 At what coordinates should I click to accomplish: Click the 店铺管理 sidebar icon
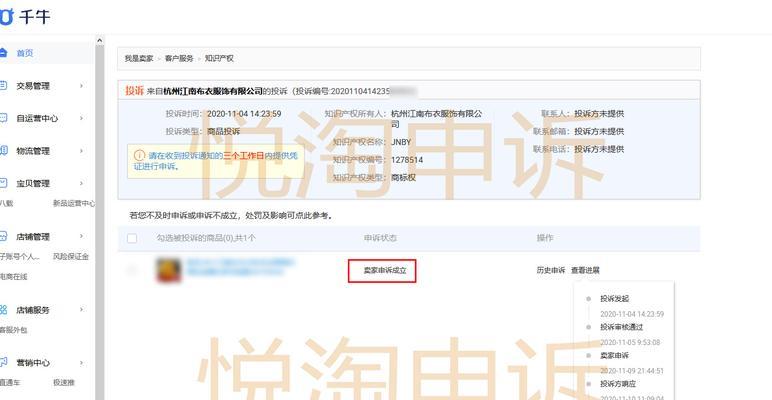point(3,236)
